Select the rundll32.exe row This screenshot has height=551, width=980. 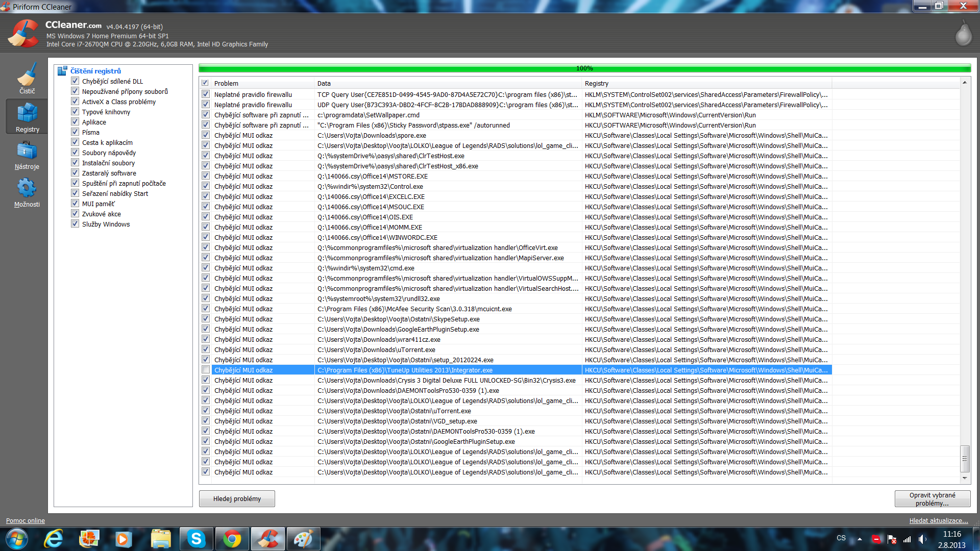pyautogui.click(x=516, y=298)
